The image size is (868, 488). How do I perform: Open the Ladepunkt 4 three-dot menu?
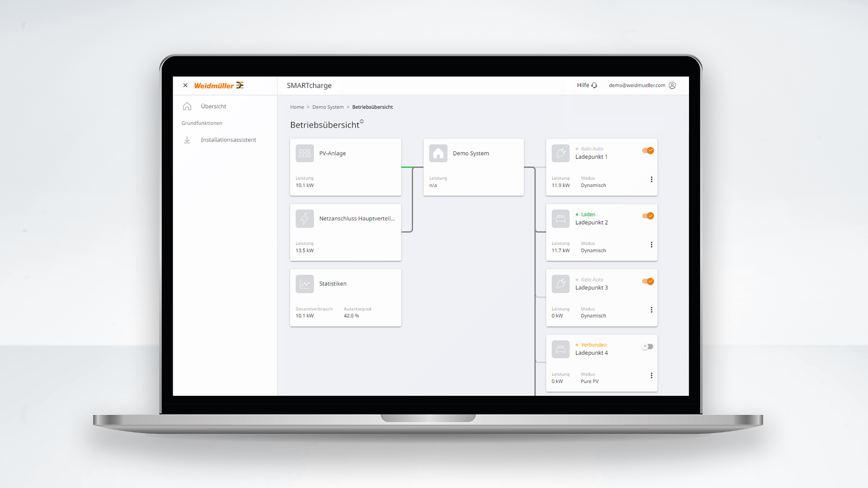(x=651, y=375)
